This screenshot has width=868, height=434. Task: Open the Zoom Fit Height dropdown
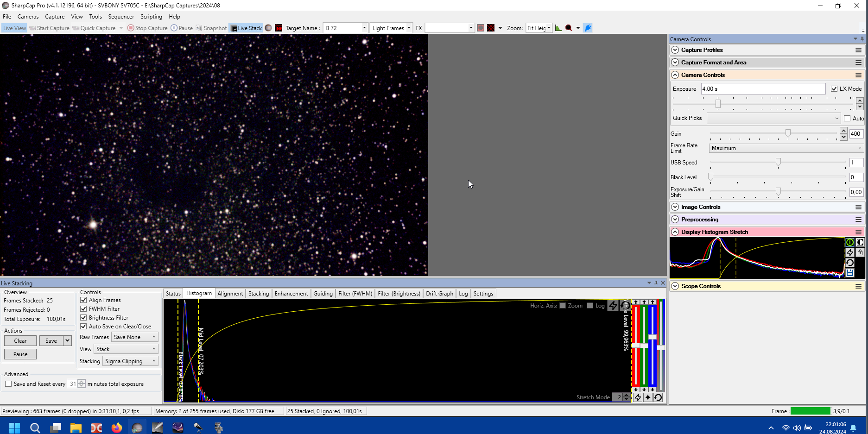pyautogui.click(x=539, y=28)
